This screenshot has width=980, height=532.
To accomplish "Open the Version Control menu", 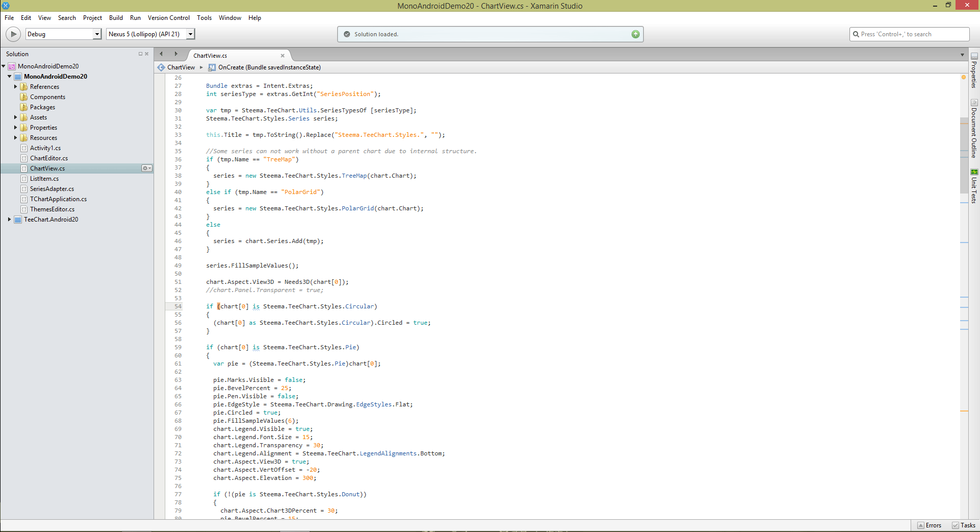I will [x=169, y=18].
